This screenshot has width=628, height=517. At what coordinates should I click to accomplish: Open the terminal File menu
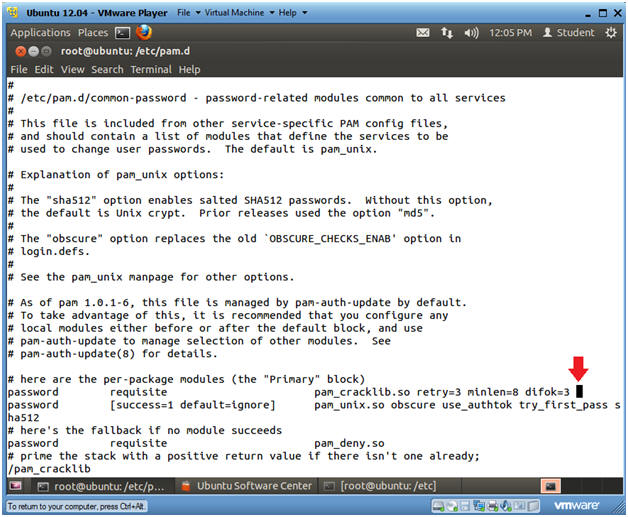tap(19, 69)
